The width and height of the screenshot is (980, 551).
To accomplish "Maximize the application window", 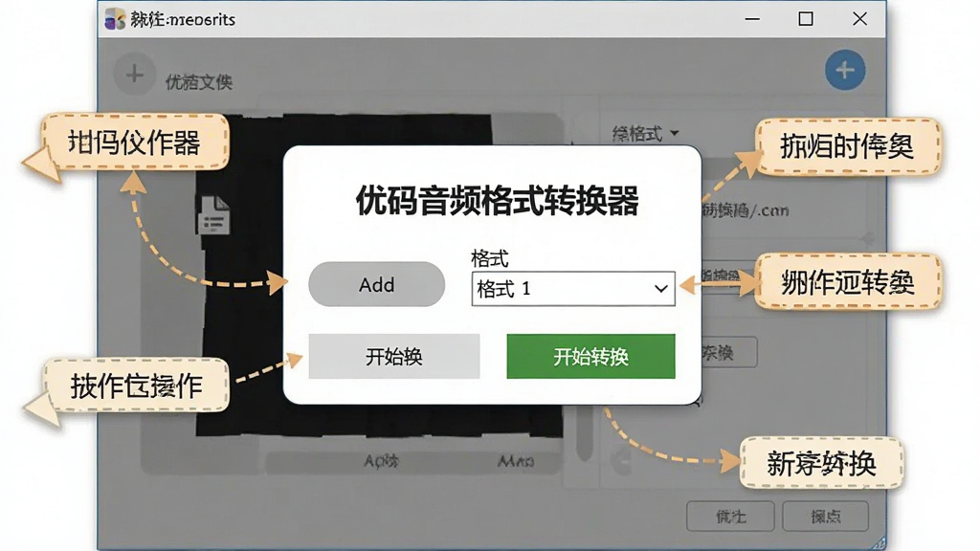I will tap(806, 19).
